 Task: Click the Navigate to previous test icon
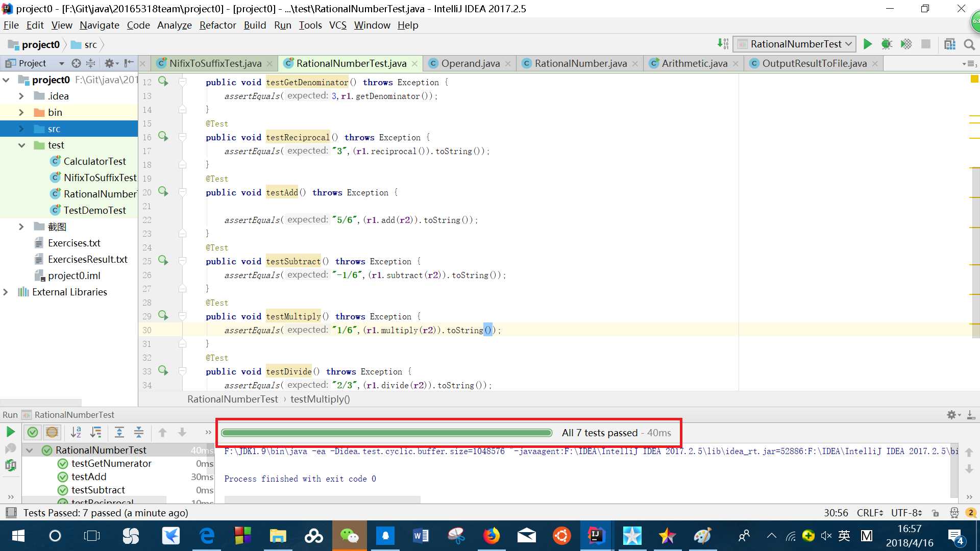tap(163, 433)
